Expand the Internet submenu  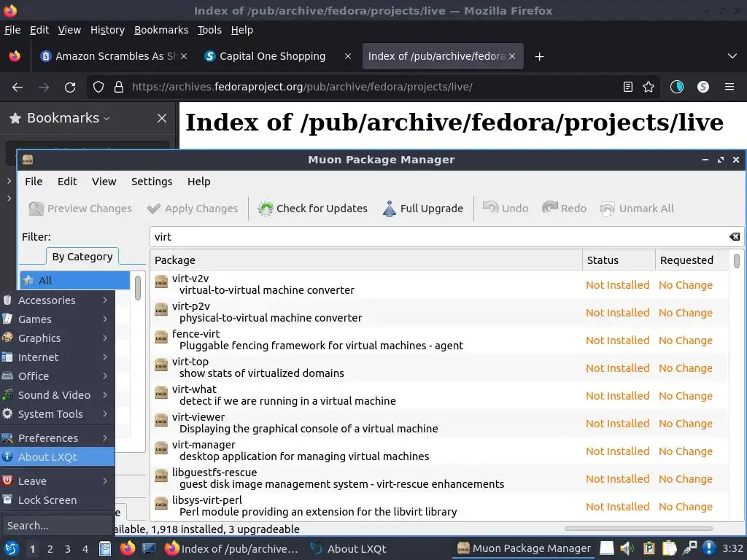pyautogui.click(x=57, y=357)
